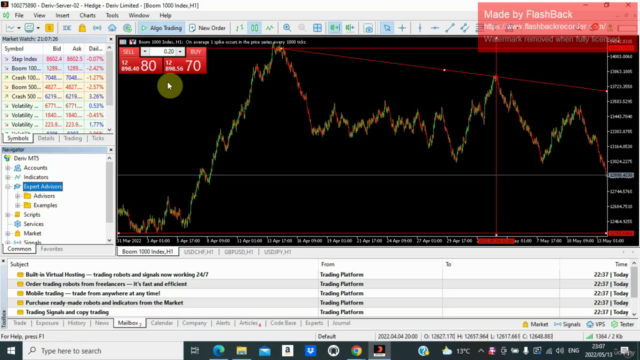Open a New Order dialog
Viewport: 640px width, 360px height.
[207, 28]
